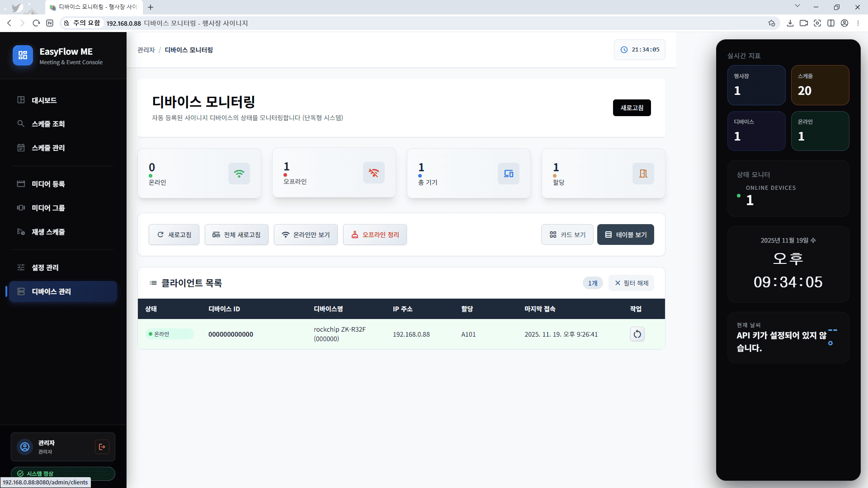
Task: Switch to 테이블 보기 view
Action: (625, 235)
